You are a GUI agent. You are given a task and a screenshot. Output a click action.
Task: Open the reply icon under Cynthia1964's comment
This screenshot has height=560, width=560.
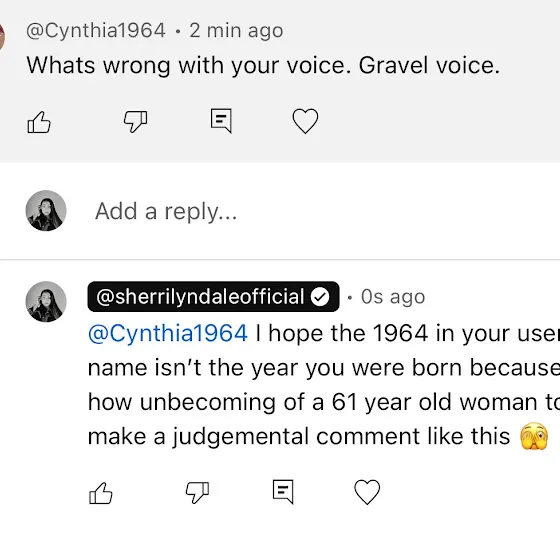(x=221, y=121)
